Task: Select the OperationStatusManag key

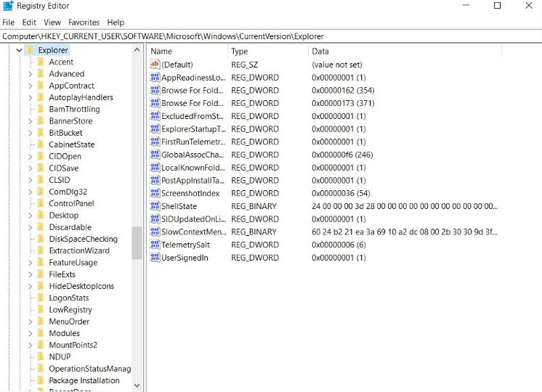Action: pos(89,369)
